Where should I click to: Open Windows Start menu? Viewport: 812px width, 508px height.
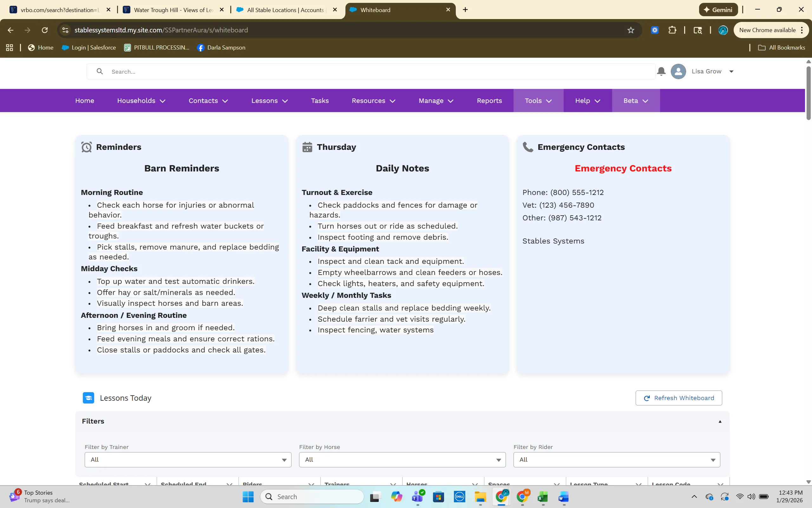pos(248,497)
